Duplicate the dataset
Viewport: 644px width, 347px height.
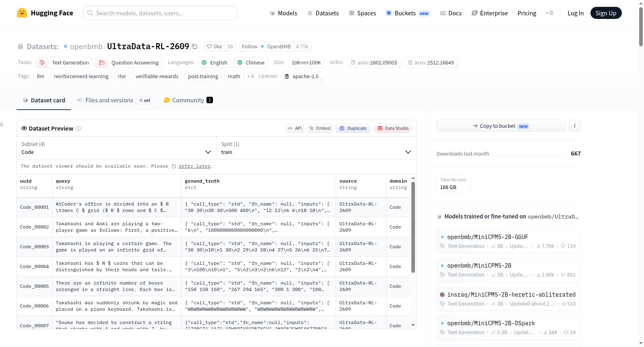[x=353, y=128]
